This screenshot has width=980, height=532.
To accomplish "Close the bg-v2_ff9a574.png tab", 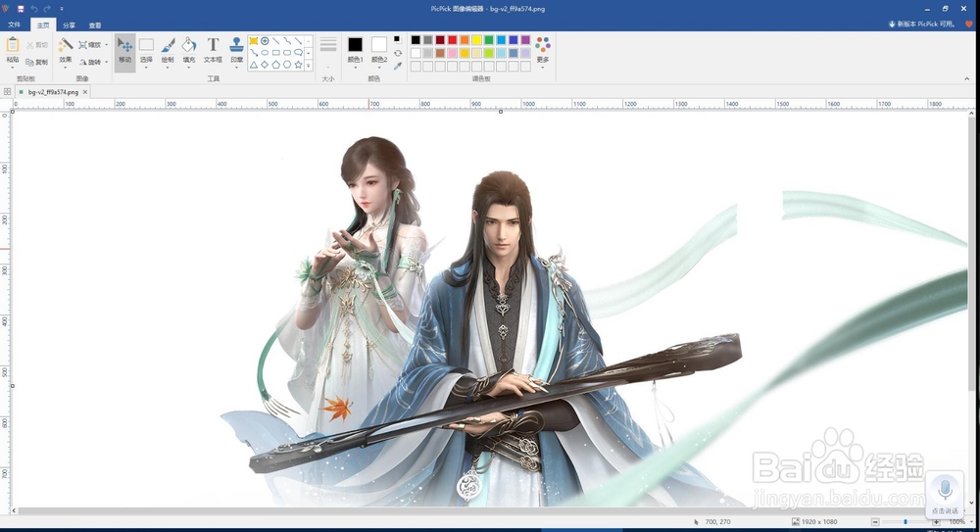I will (x=85, y=92).
